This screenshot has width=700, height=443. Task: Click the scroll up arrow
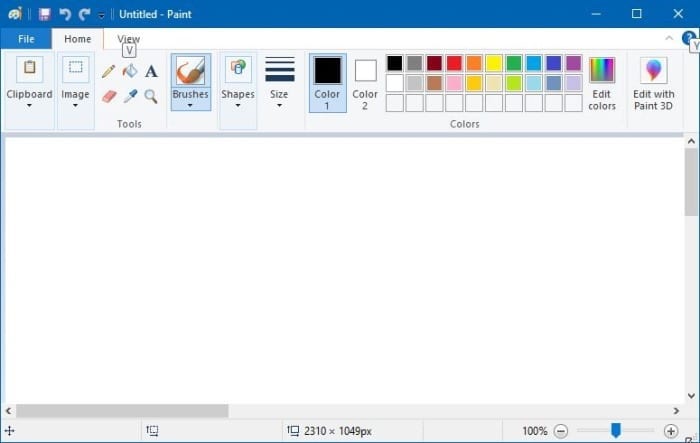(692, 142)
